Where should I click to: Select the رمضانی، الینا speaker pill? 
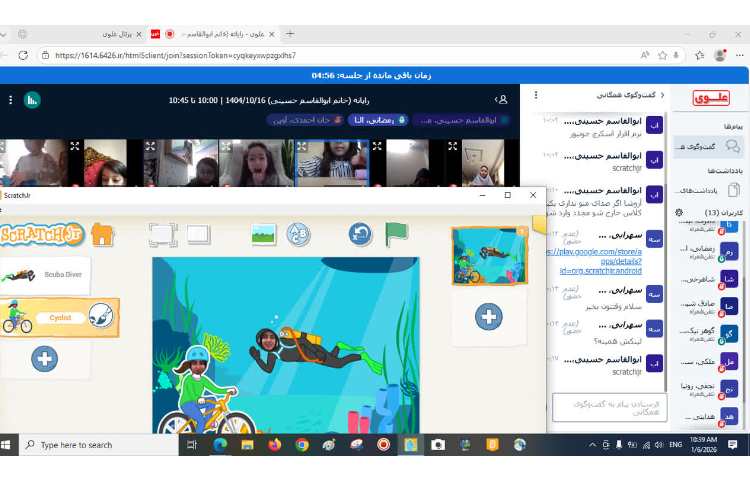click(378, 120)
